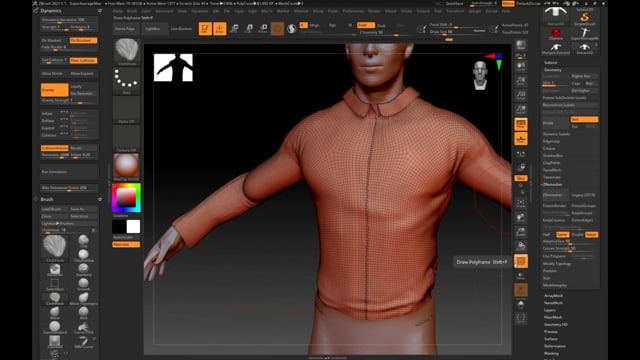Toggle the Sculptris Pro yin-yang icon
640x360 pixels.
291,29
